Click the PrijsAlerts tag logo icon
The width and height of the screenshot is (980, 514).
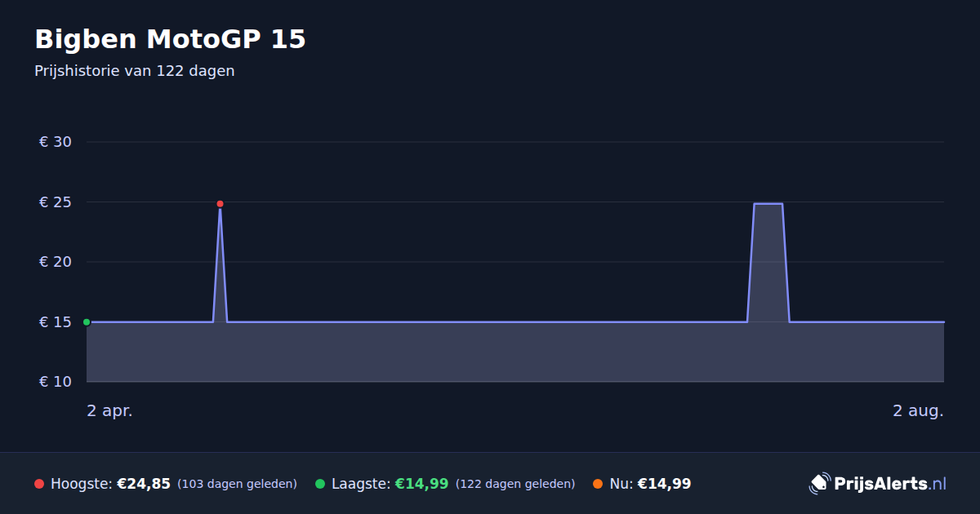[819, 484]
